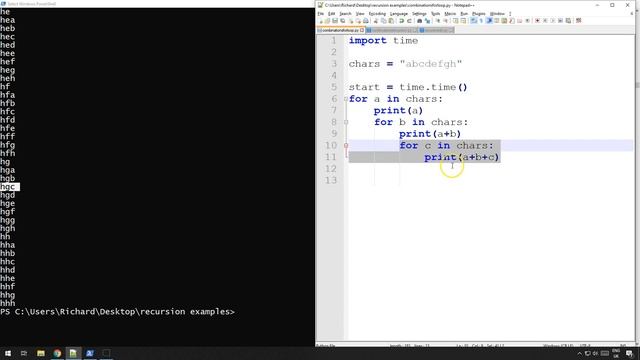Switch to PowerShell from the taskbar
This screenshot has width=640, height=360.
(x=90, y=353)
